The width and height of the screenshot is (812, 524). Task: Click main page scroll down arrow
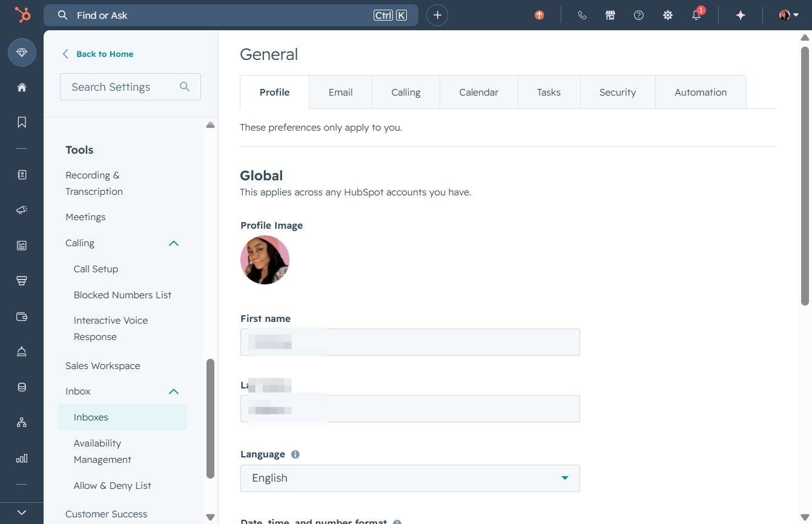coord(805,517)
